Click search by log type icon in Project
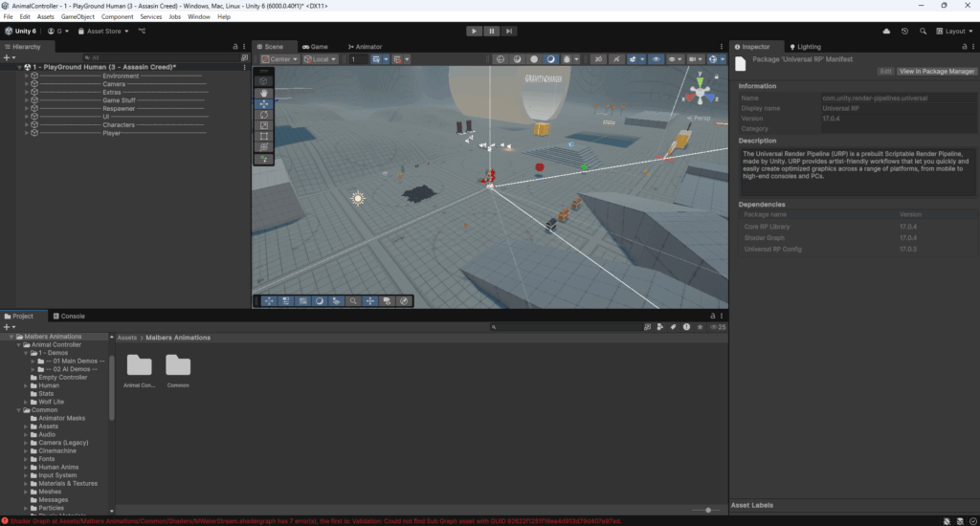The height and width of the screenshot is (526, 980). [686, 327]
